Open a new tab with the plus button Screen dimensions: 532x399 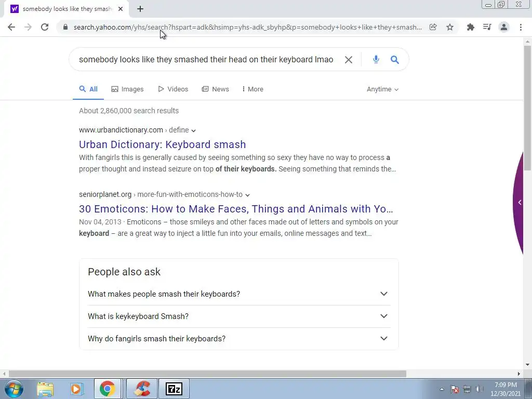click(x=140, y=9)
